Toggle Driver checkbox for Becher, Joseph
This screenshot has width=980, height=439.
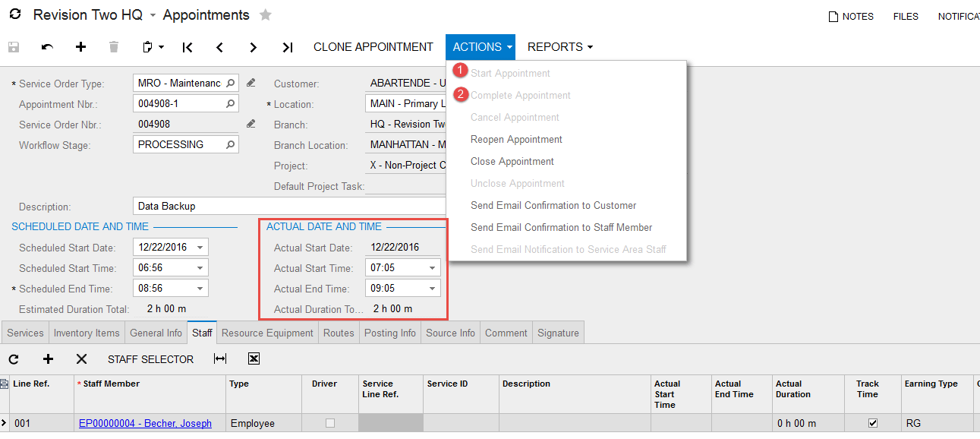point(329,423)
